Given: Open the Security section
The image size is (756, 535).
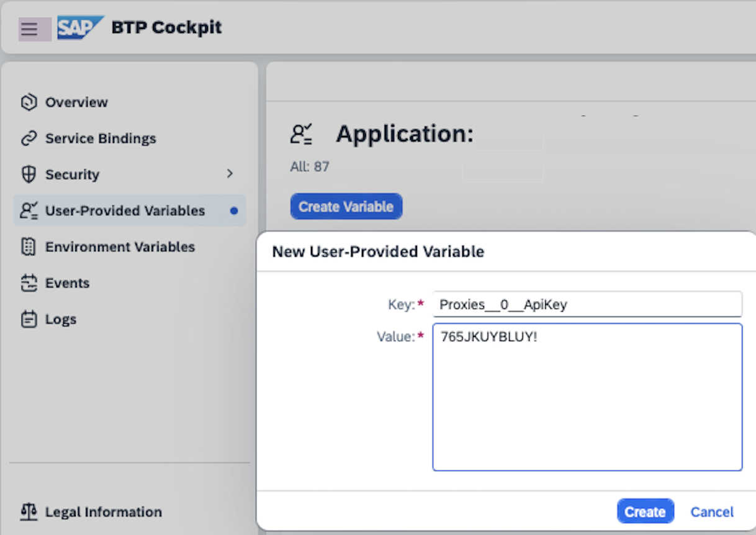Looking at the screenshot, I should pos(72,174).
